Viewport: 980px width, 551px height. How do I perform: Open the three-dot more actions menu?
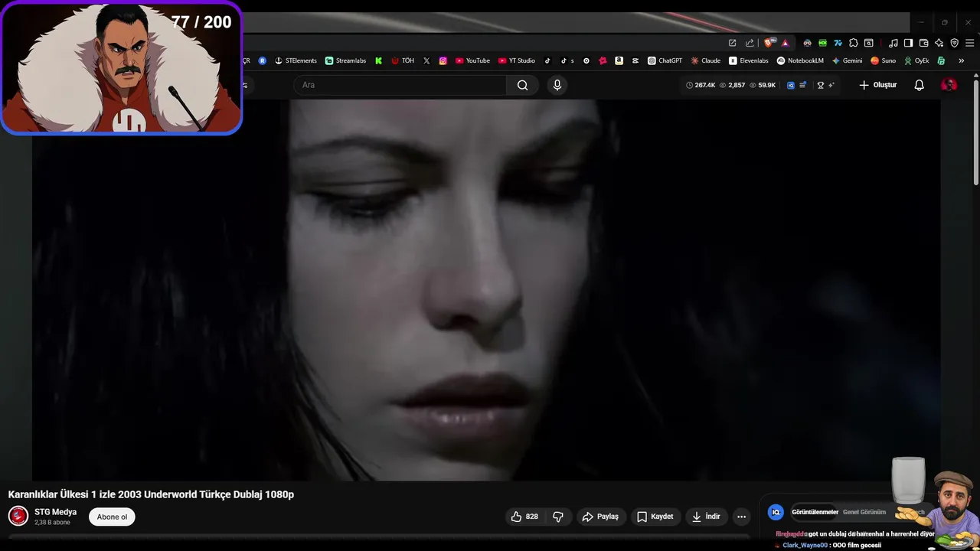741,517
